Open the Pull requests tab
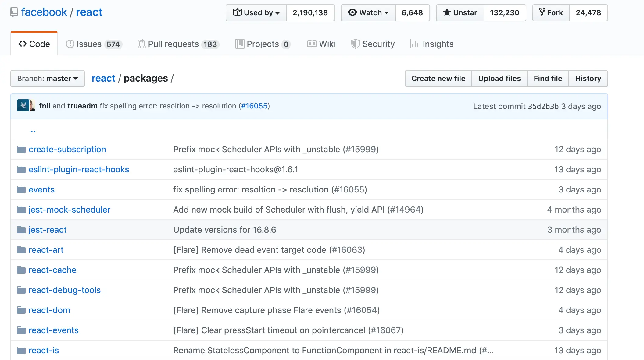The image size is (644, 360). click(178, 44)
